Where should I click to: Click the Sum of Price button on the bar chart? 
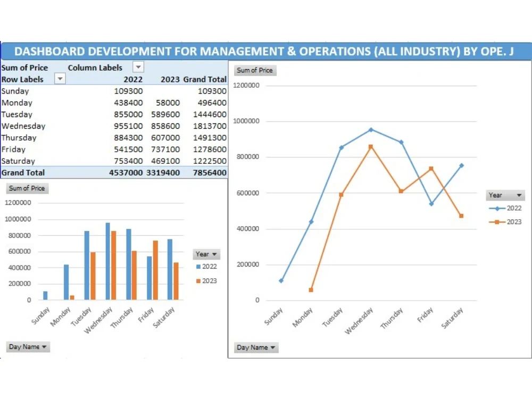click(x=27, y=188)
